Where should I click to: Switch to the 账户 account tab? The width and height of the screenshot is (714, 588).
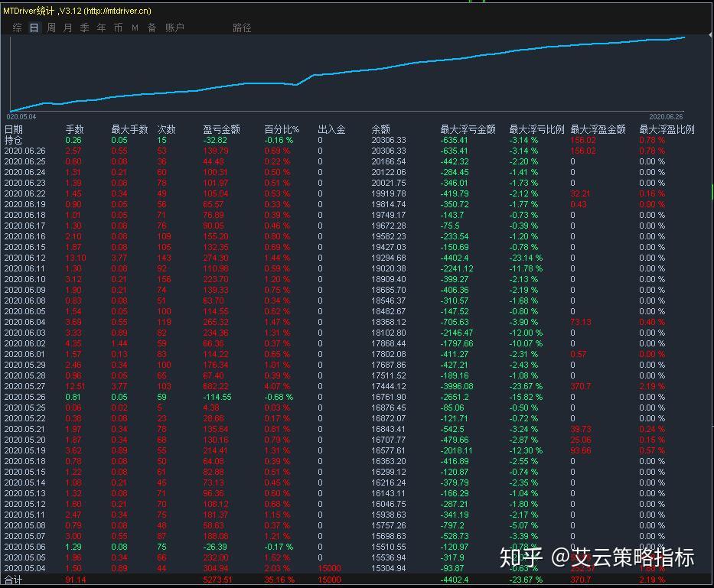coord(174,28)
